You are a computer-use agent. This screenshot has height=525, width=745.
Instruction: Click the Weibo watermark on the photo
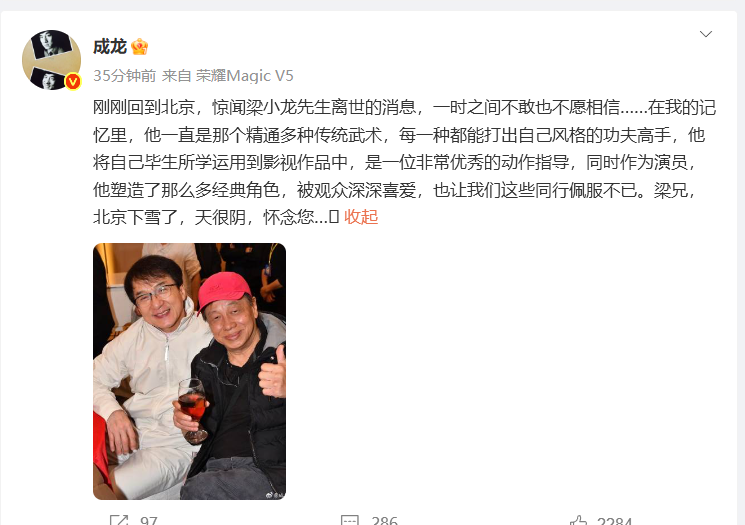coord(276,495)
